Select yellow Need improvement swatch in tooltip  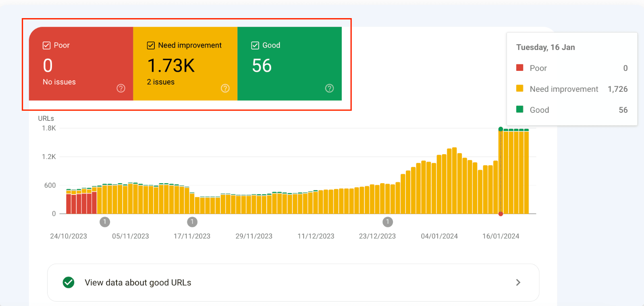point(520,89)
